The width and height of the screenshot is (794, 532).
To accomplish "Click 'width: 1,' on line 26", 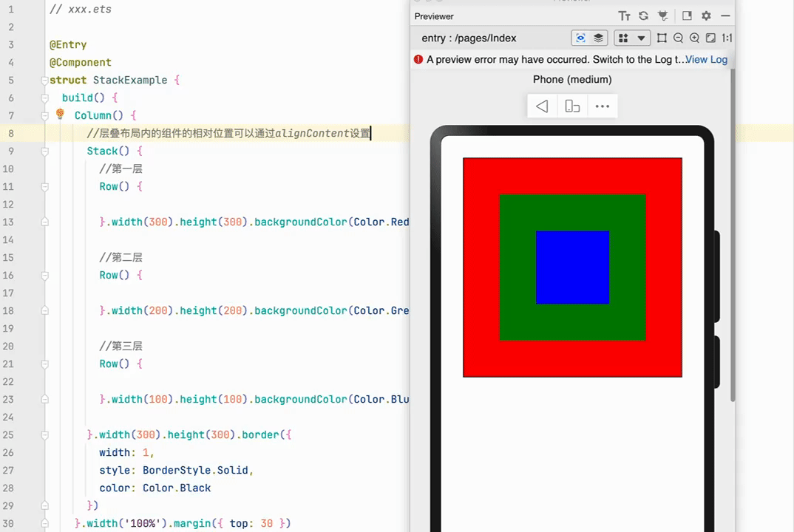I will coord(126,452).
